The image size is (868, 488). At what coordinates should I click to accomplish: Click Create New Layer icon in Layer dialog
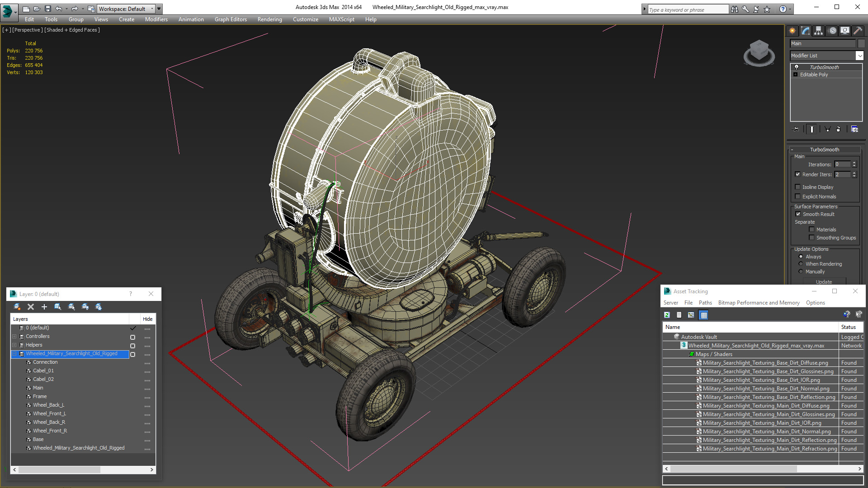click(17, 307)
